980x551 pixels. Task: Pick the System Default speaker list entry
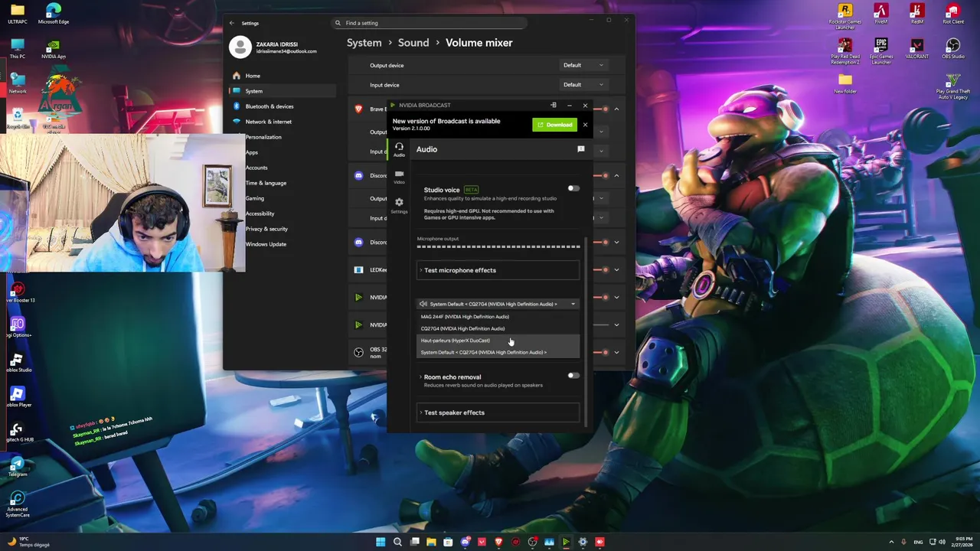click(x=498, y=352)
